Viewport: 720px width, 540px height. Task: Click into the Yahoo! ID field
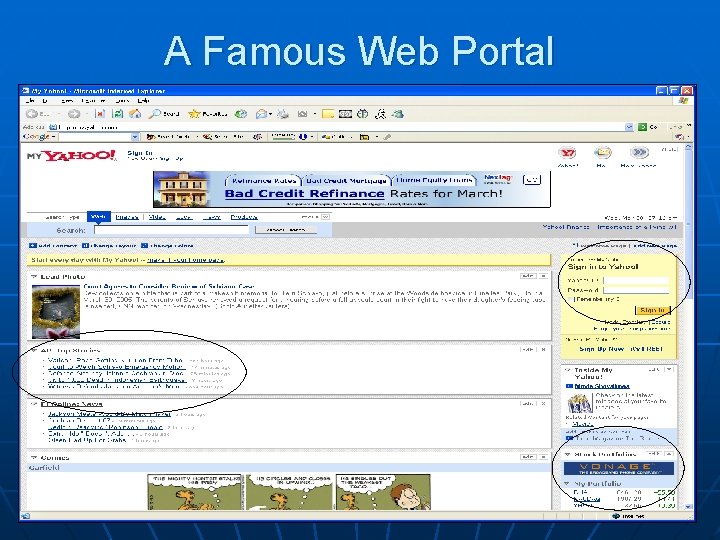tap(636, 280)
